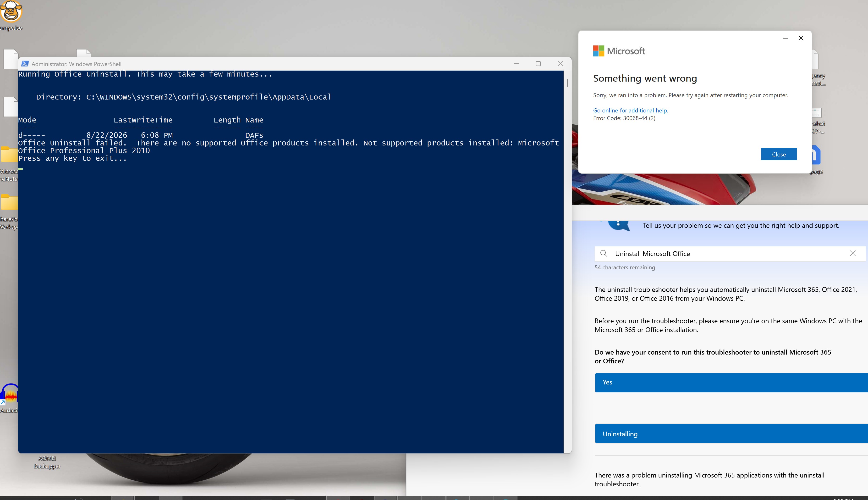Screen dimensions: 868x500
Task: Select the ampe.iso desktop icon
Action: [11, 16]
